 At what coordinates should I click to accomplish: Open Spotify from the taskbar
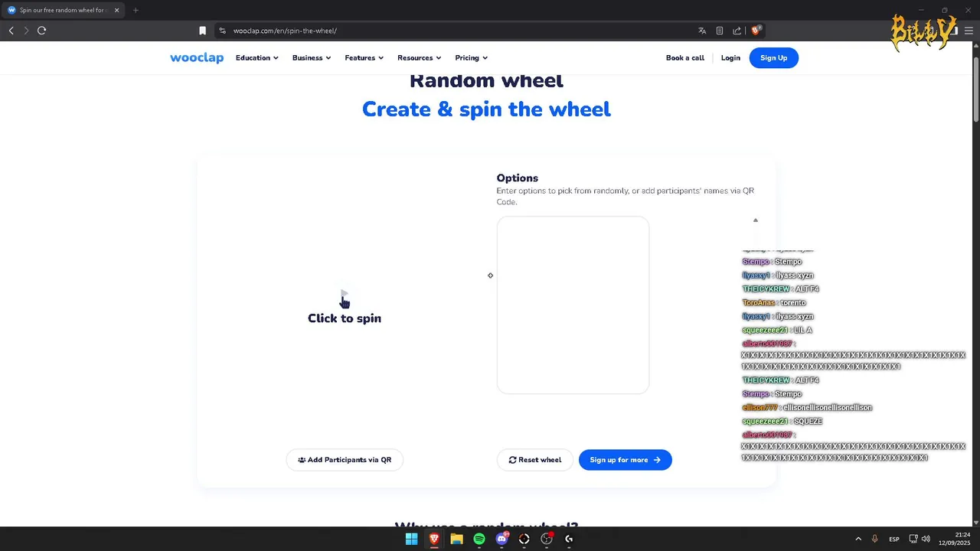pos(479,539)
